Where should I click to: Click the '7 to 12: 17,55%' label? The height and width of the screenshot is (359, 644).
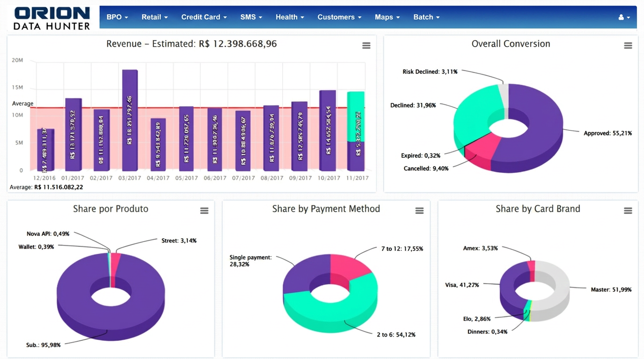(402, 249)
